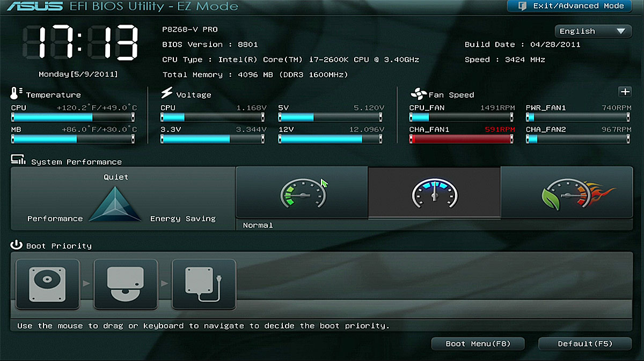Screen dimensions: 644x361
Task: Click the System Performance icon
Action: [18, 160]
